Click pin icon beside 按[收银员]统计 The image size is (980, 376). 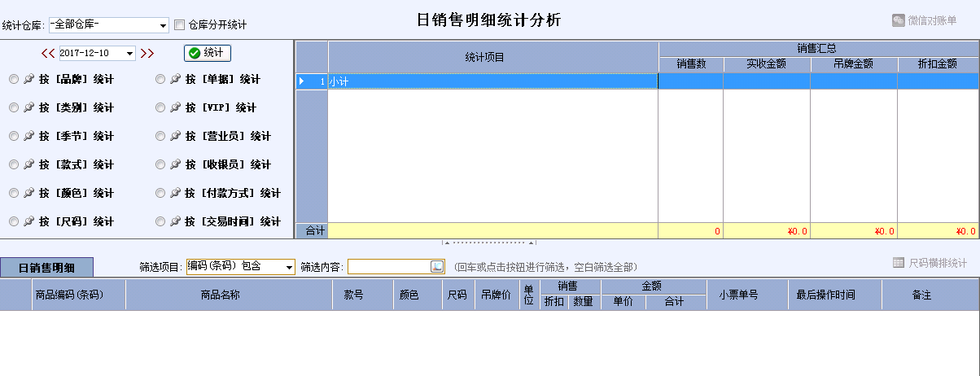(175, 164)
